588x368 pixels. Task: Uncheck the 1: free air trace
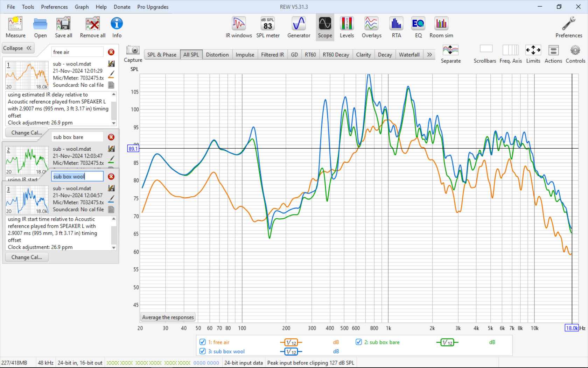point(202,342)
